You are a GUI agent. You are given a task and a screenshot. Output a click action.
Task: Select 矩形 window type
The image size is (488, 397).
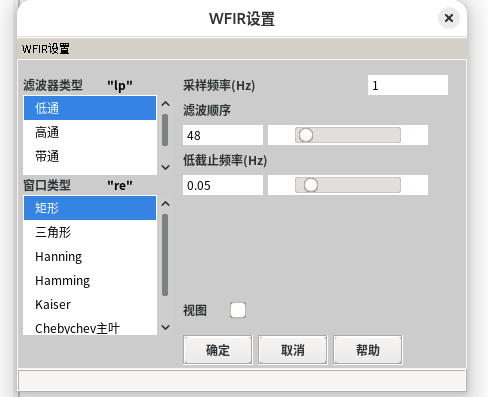click(x=90, y=208)
